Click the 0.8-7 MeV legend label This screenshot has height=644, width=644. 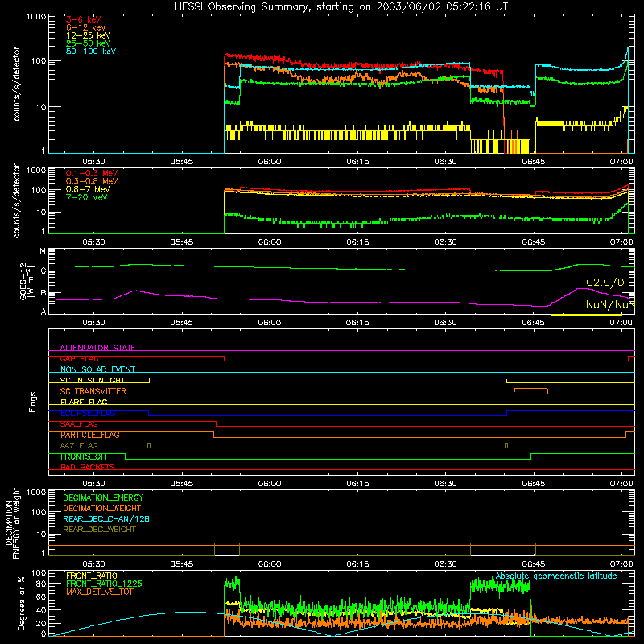(x=88, y=189)
